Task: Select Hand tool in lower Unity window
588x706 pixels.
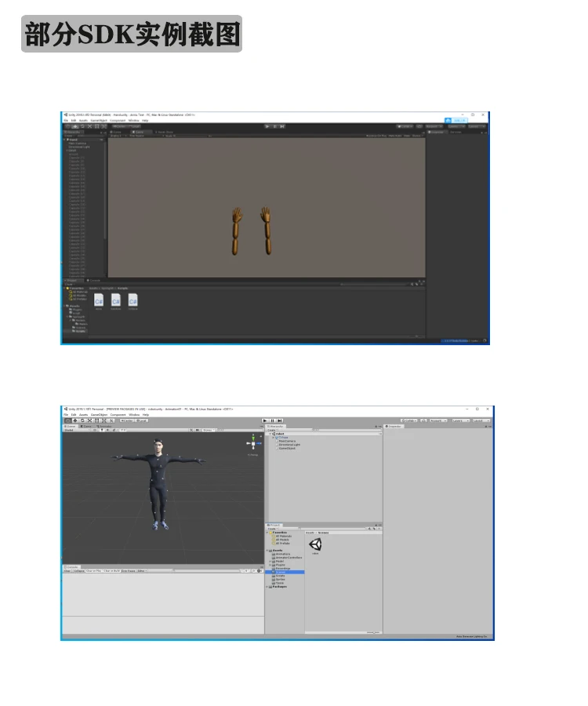Action: coord(67,420)
